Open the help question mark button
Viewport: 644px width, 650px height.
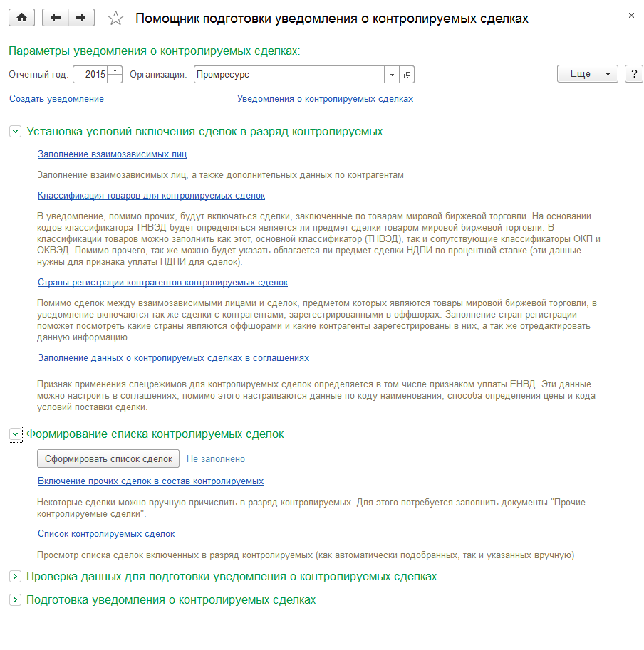click(633, 74)
